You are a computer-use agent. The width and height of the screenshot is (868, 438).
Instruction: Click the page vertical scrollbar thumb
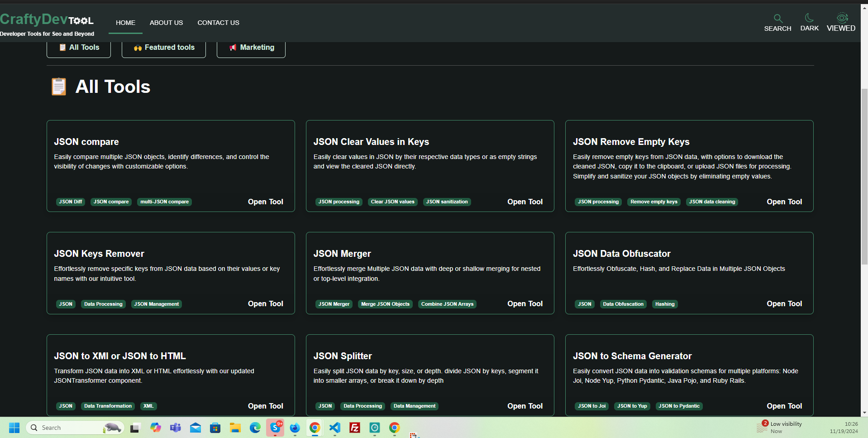click(x=864, y=176)
